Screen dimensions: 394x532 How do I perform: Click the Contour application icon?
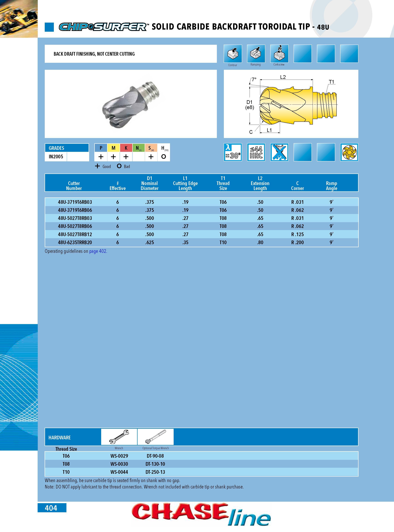click(x=232, y=54)
